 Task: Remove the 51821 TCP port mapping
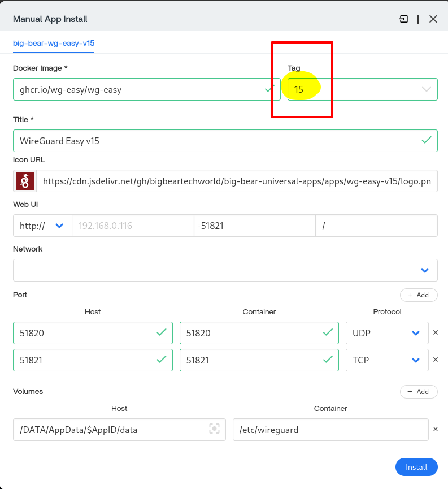click(x=436, y=360)
